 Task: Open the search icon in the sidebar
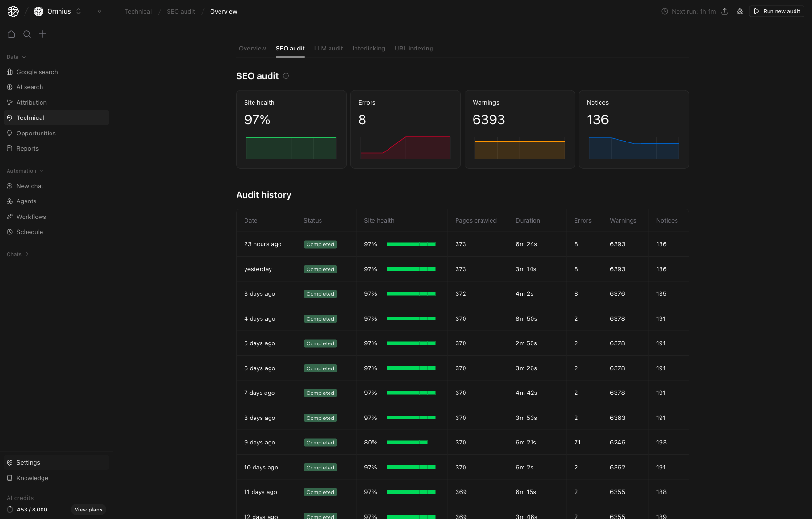click(x=27, y=34)
